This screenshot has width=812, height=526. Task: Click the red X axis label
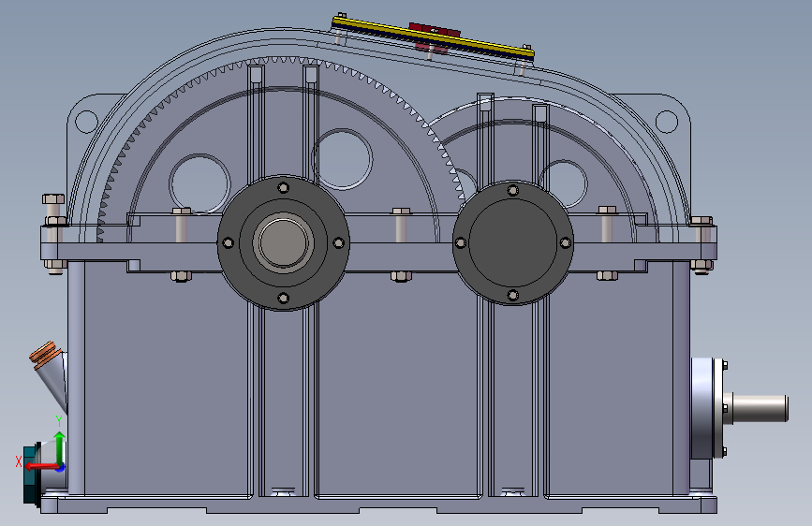click(x=19, y=461)
